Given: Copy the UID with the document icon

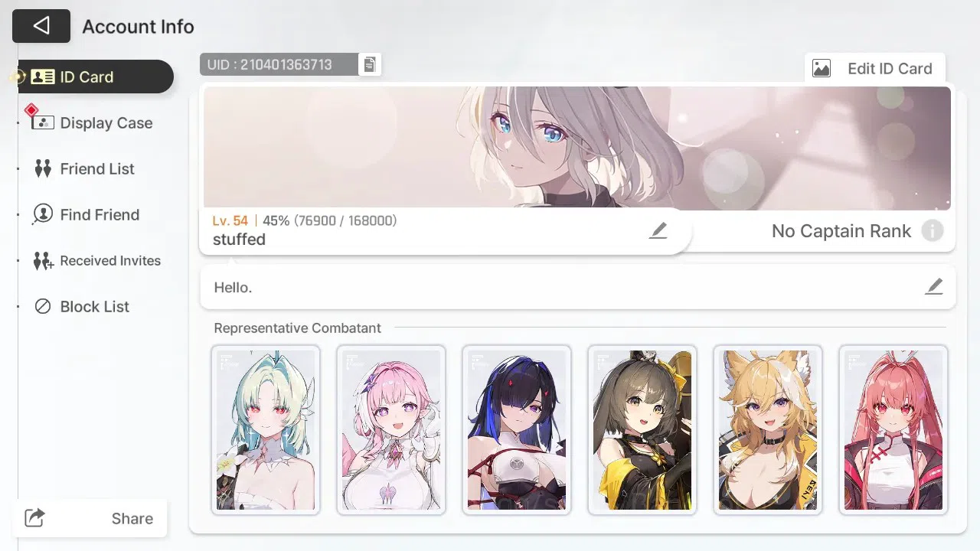Looking at the screenshot, I should tap(370, 65).
